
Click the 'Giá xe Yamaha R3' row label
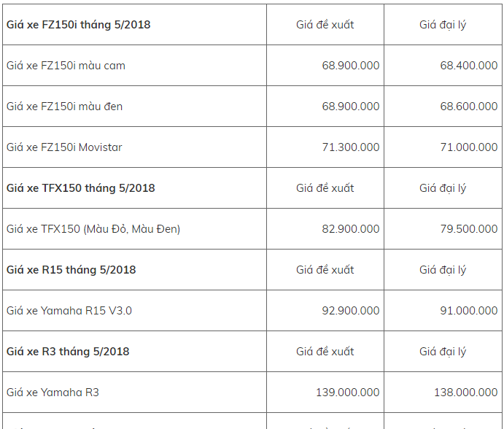click(x=53, y=393)
